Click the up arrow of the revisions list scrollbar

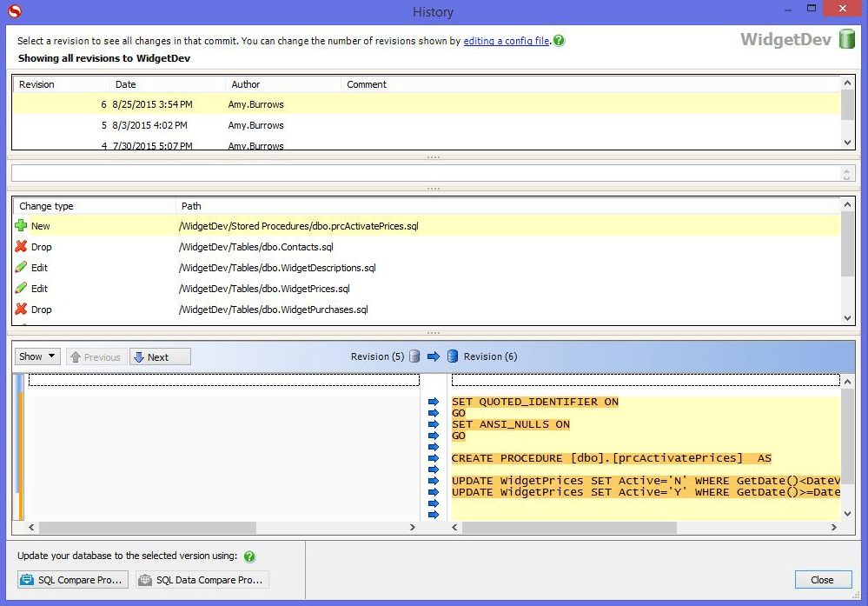click(x=847, y=83)
